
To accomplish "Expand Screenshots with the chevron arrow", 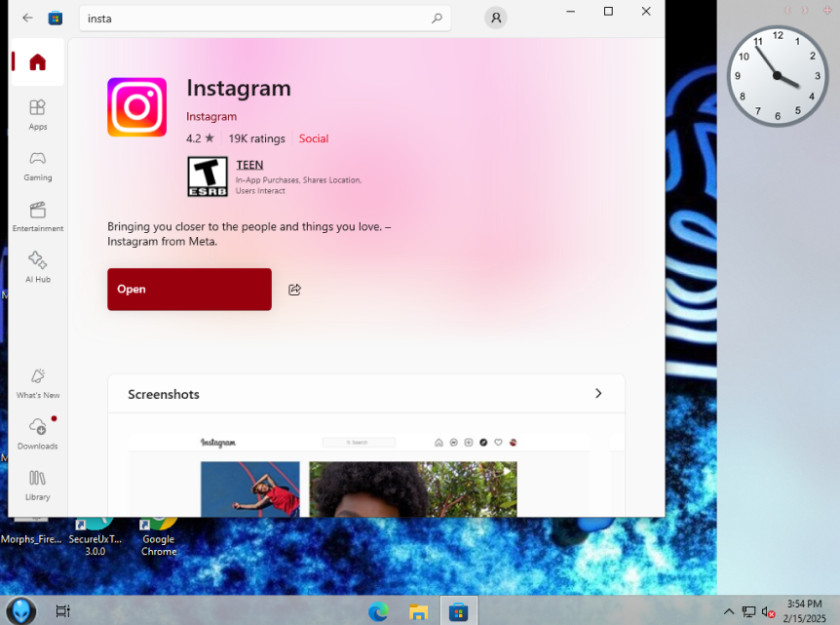I will [x=598, y=394].
